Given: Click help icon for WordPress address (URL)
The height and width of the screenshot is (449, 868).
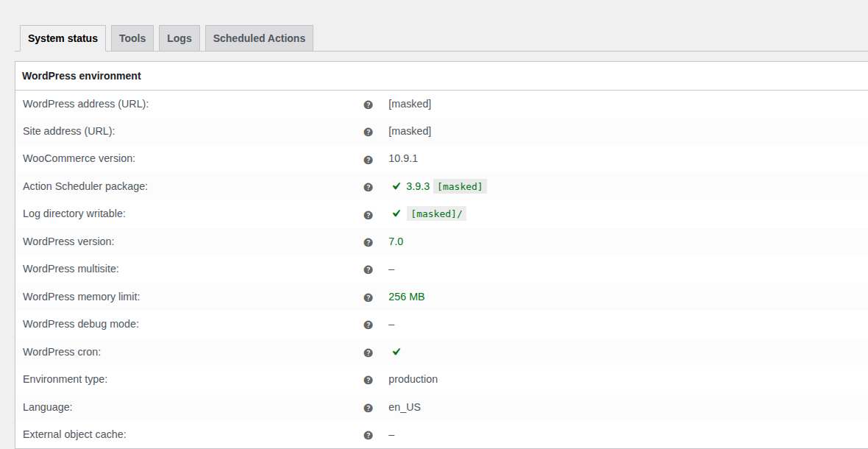Looking at the screenshot, I should (x=368, y=105).
